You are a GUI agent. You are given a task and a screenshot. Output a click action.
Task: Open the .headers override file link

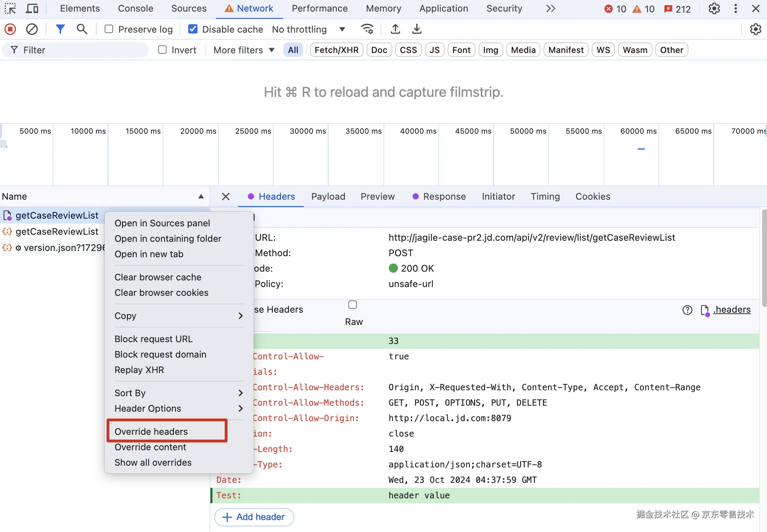tap(732, 310)
